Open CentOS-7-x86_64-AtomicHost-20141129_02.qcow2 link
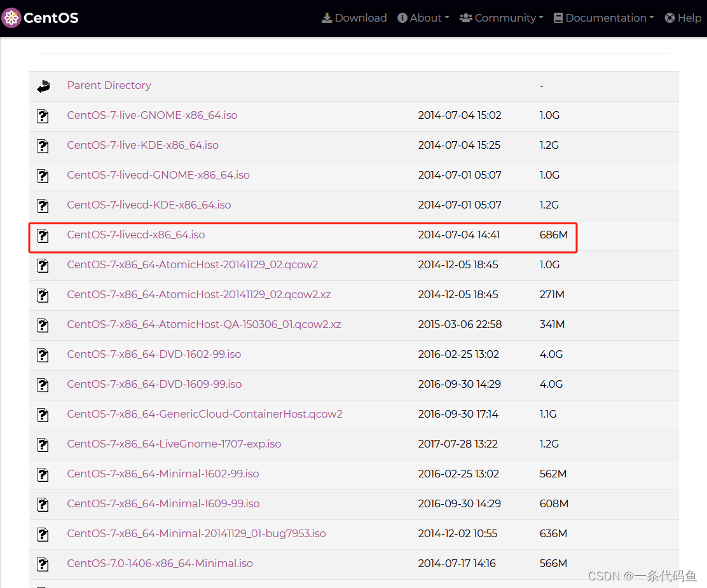This screenshot has width=707, height=588. [x=193, y=264]
